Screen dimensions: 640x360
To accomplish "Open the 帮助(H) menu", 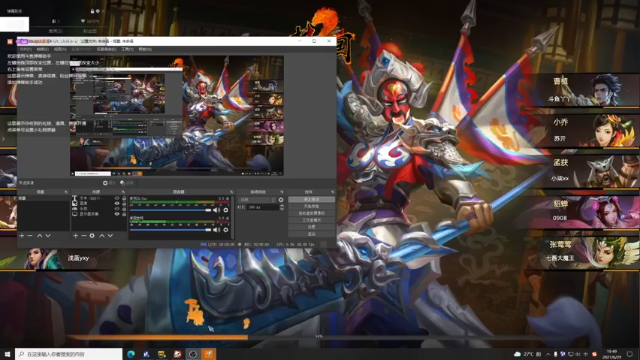I will click(x=145, y=49).
